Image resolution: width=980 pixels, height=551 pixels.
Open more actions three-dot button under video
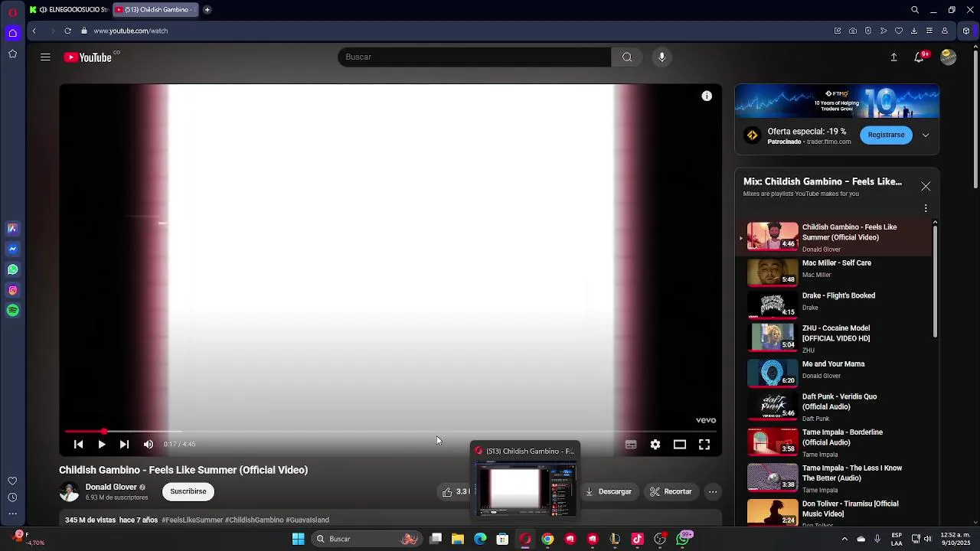[x=713, y=492]
